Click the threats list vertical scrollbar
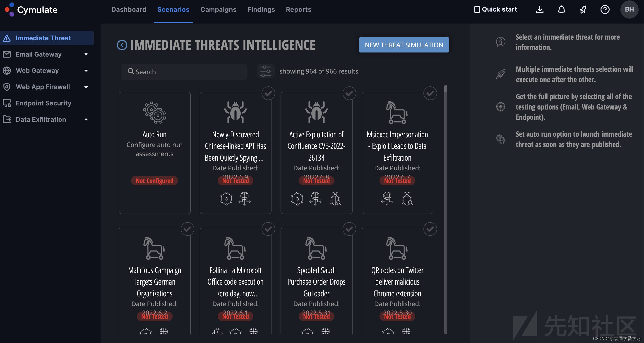644x343 pixels. 445,210
